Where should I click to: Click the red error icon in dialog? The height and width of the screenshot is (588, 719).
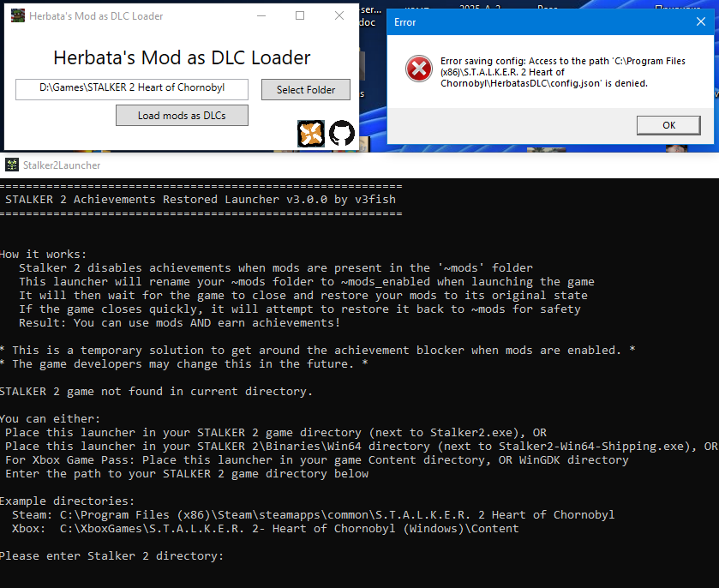(419, 69)
